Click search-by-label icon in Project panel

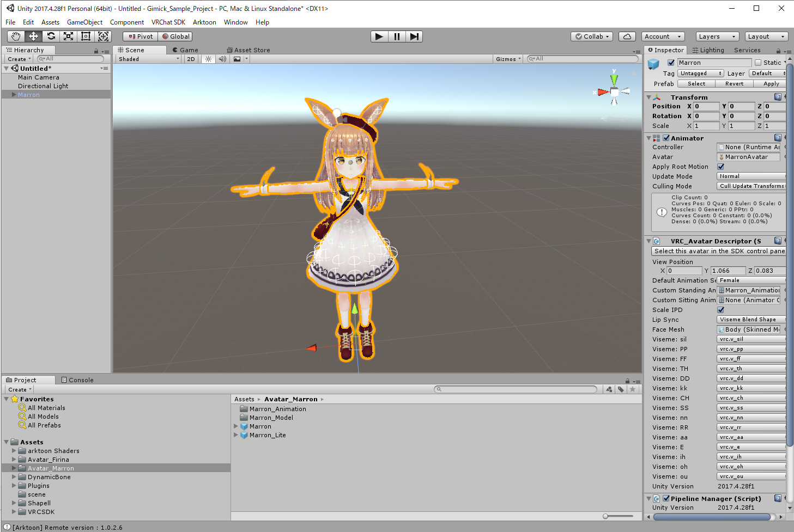621,389
